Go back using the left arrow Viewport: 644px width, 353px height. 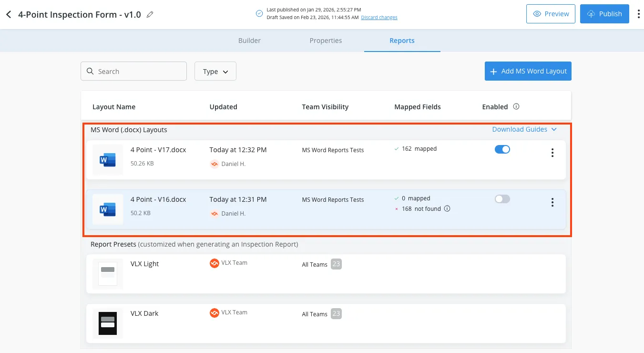pyautogui.click(x=9, y=15)
